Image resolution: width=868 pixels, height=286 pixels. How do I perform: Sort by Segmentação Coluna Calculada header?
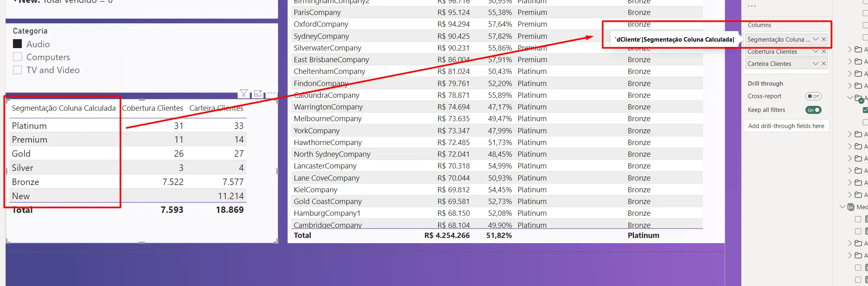tap(64, 108)
